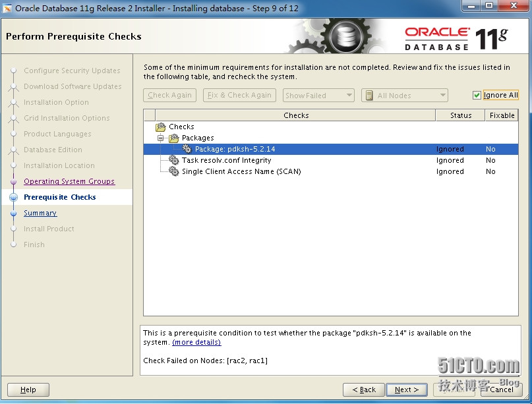Select the Task resolv.conf Integrity row
Image resolution: width=532 pixels, height=404 pixels.
click(331, 160)
